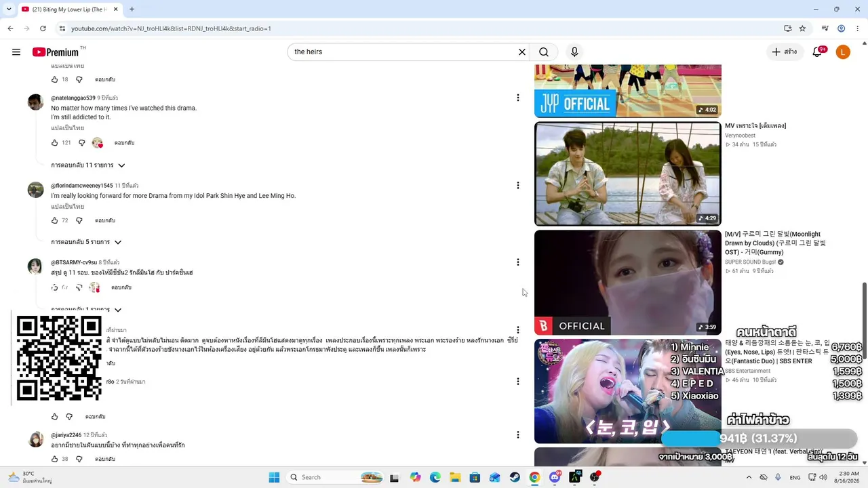This screenshot has width=868, height=488.
Task: Open Chrome media controls button
Action: [825, 28]
